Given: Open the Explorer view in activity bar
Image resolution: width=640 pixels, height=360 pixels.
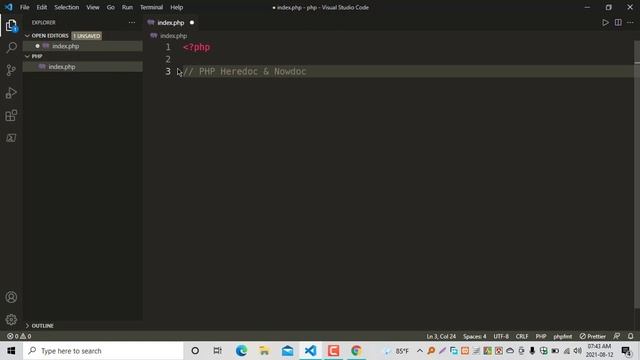Looking at the screenshot, I should click(11, 26).
